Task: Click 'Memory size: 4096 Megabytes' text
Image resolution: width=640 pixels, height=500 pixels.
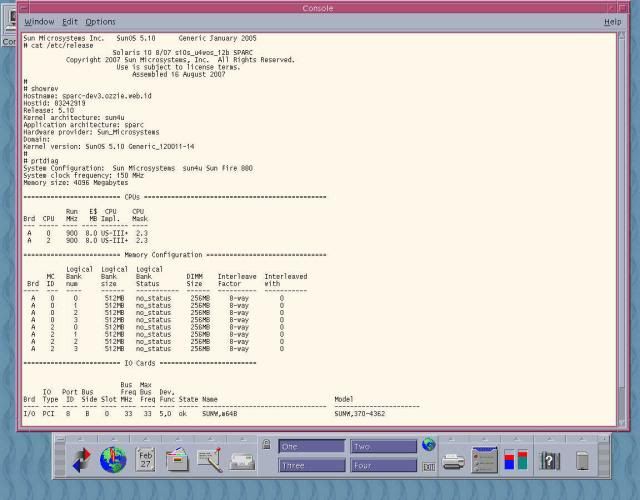Action: click(x=76, y=182)
